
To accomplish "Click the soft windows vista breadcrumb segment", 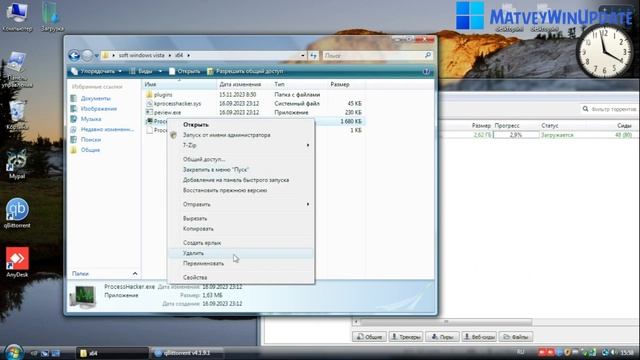I will 141,56.
